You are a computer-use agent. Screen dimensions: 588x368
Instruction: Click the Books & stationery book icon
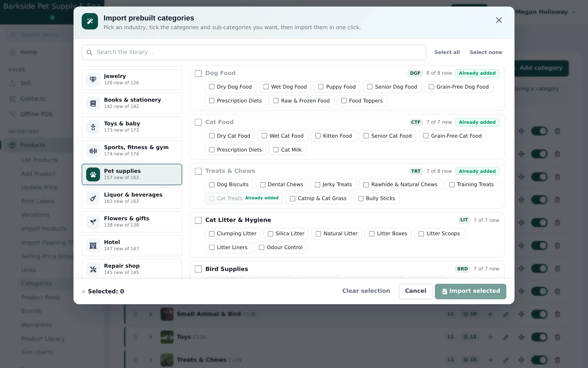[x=93, y=103]
